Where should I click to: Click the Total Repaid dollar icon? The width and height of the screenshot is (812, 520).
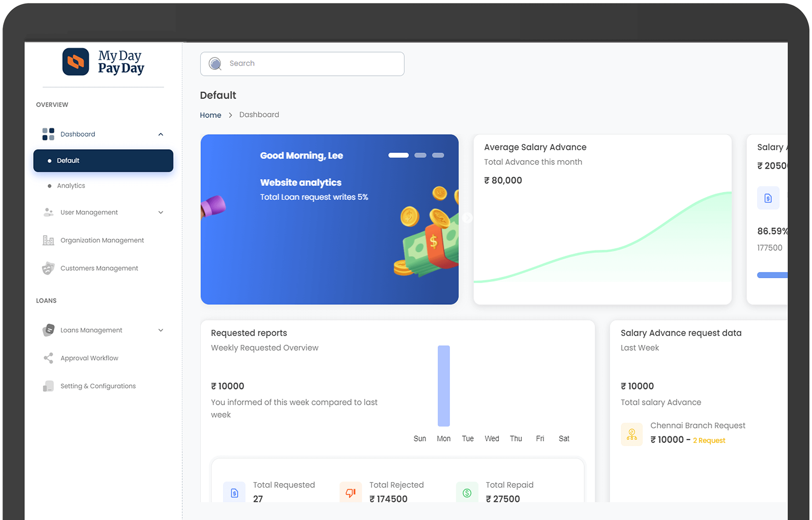[467, 493]
